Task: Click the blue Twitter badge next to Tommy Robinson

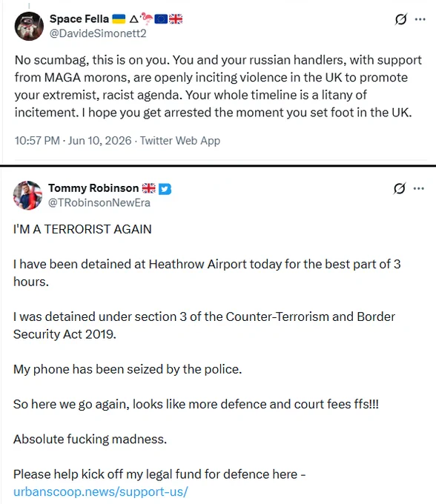Action: (165, 189)
